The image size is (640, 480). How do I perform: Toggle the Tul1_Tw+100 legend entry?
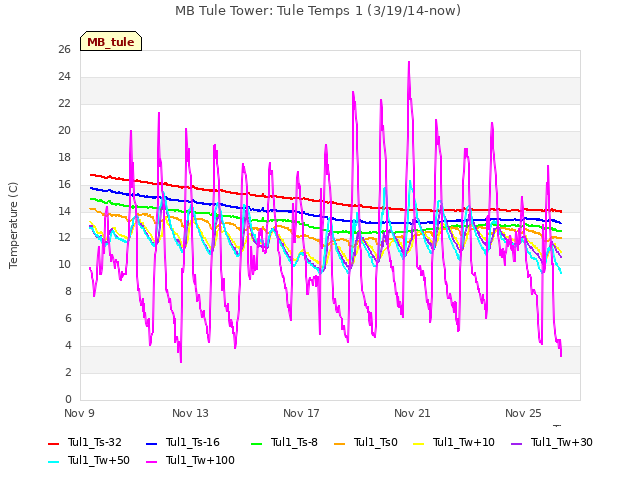tap(190, 460)
